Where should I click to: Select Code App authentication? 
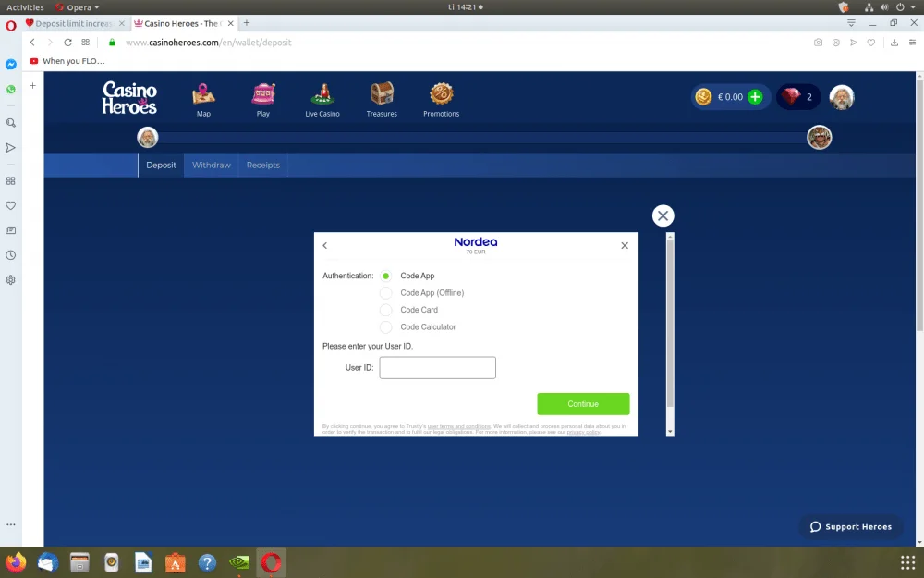click(385, 276)
